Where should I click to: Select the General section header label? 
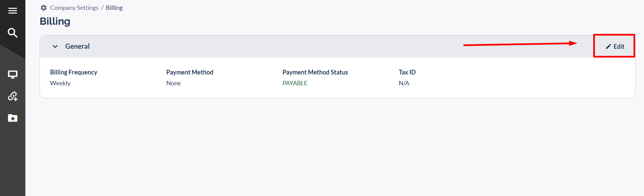(77, 46)
